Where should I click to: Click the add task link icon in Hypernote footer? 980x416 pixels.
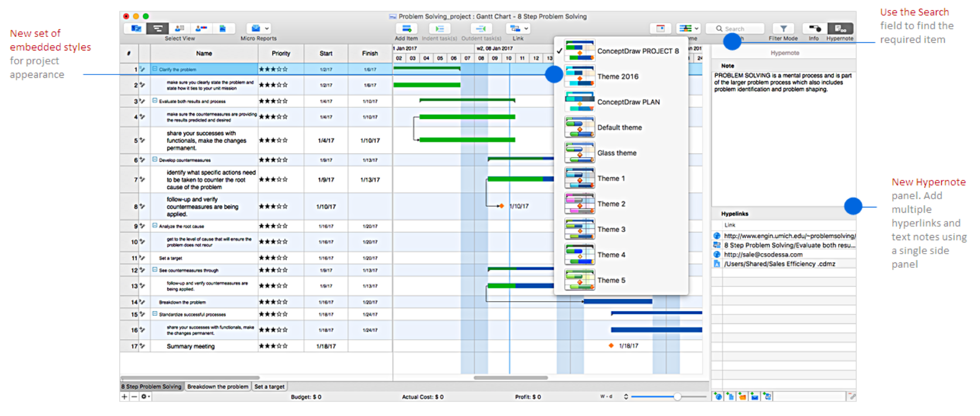[x=767, y=397]
